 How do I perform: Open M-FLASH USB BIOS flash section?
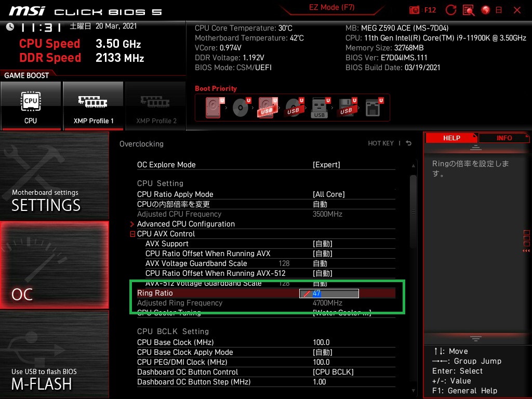point(54,354)
